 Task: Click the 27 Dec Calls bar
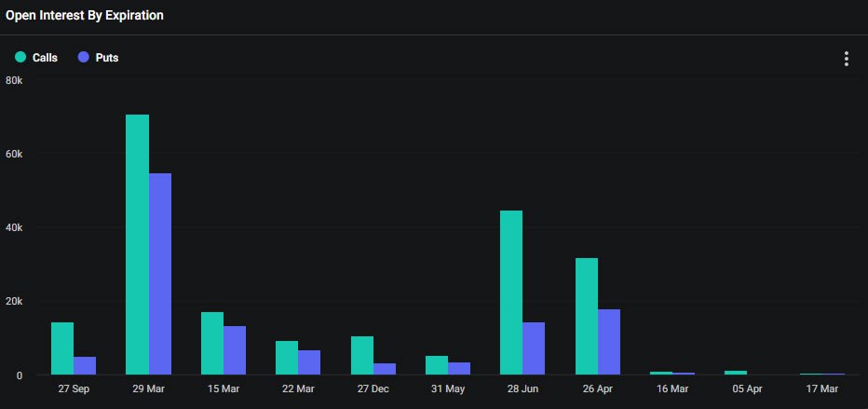pyautogui.click(x=361, y=355)
